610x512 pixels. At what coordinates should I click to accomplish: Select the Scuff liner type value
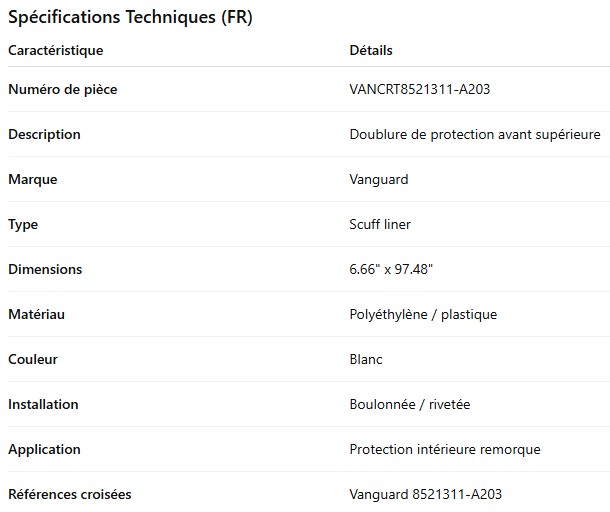[380, 225]
